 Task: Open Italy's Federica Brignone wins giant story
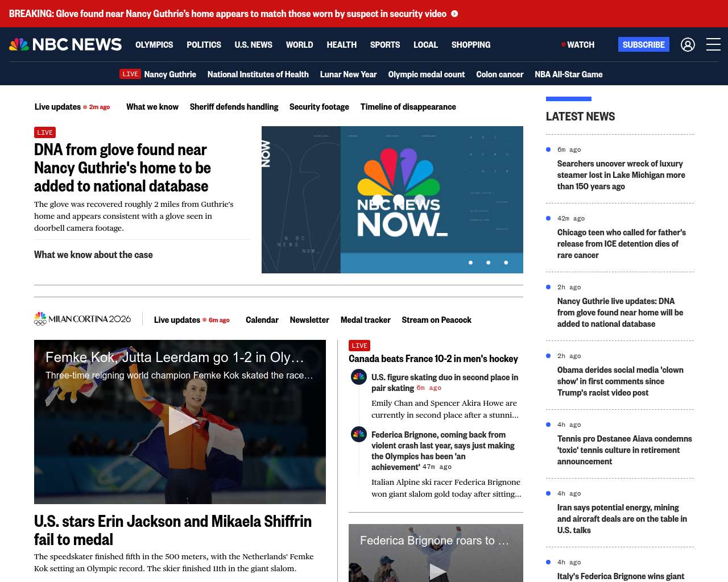pyautogui.click(x=621, y=576)
